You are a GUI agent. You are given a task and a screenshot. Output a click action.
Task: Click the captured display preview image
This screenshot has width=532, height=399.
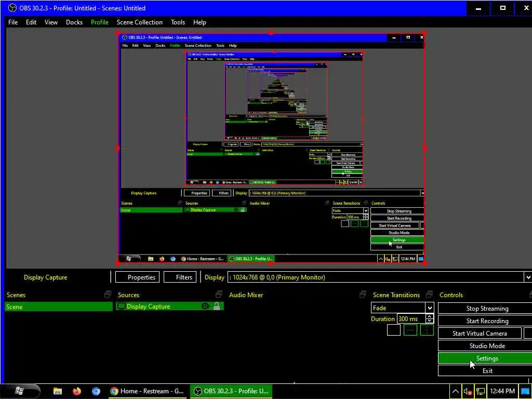(271, 148)
